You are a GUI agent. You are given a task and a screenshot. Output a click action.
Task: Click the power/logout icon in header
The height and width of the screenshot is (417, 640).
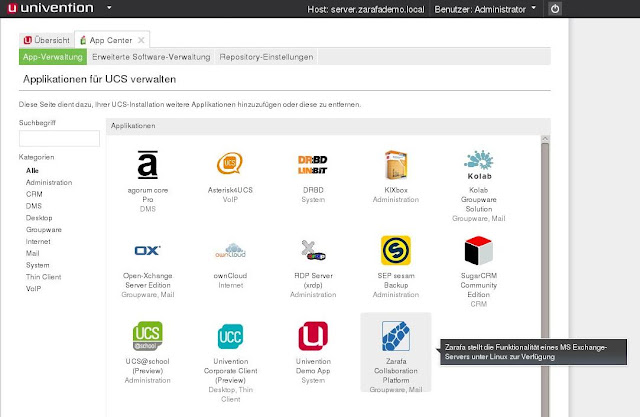click(x=555, y=9)
